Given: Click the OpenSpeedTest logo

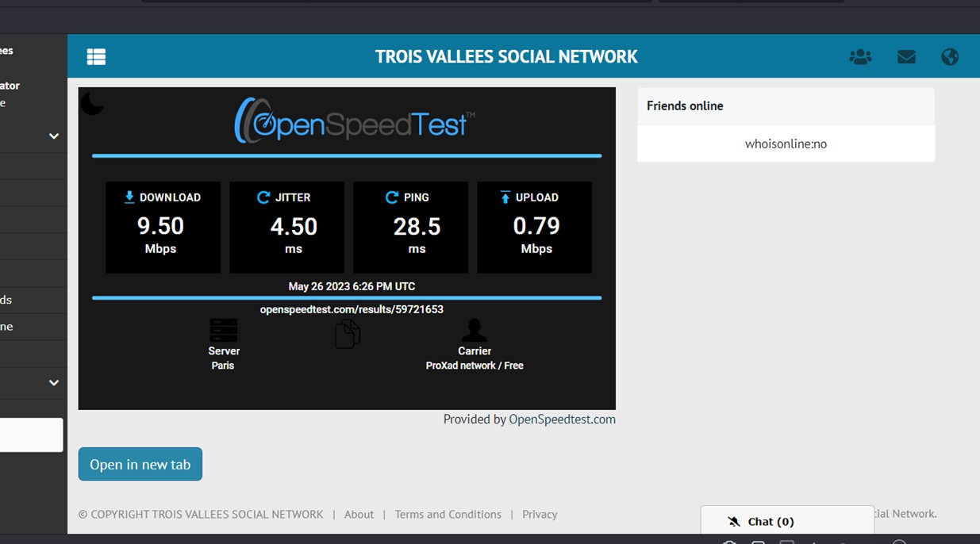Looking at the screenshot, I should click(x=354, y=121).
